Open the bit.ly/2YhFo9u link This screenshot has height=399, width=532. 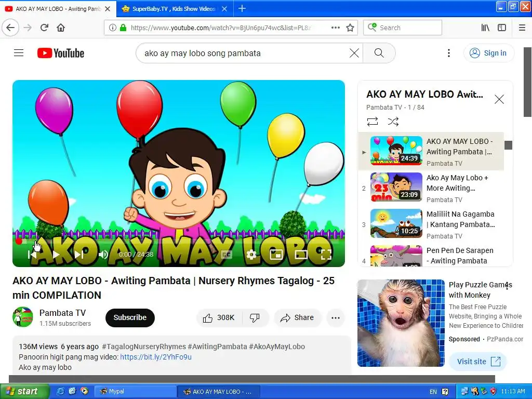pos(156,357)
